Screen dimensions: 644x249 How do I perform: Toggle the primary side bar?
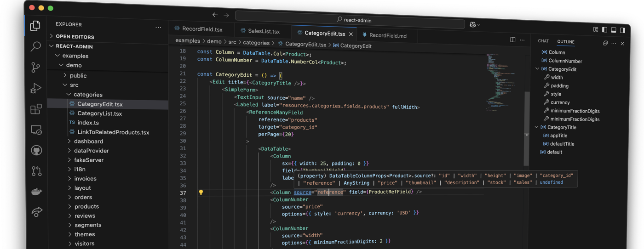tap(604, 30)
